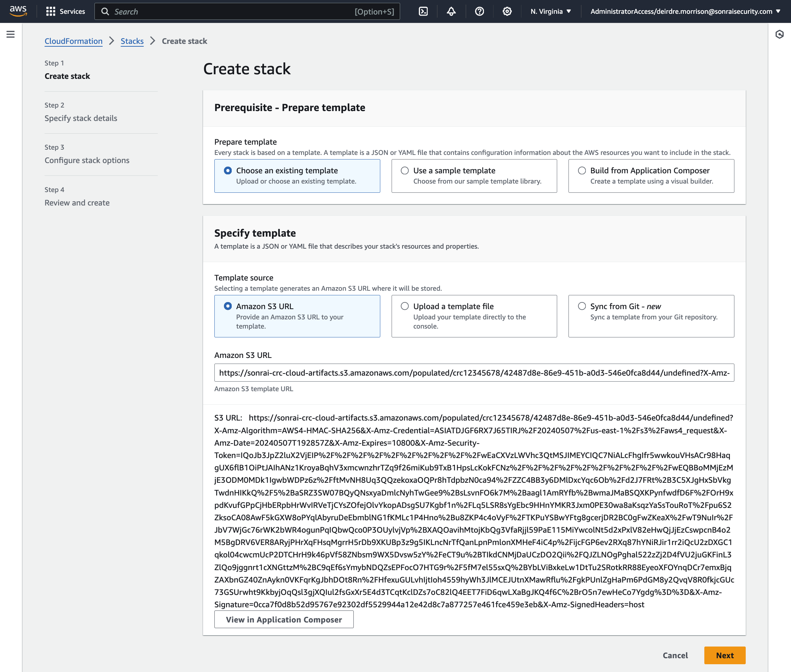Click the search magnifier icon
The image size is (791, 672).
coord(105,11)
